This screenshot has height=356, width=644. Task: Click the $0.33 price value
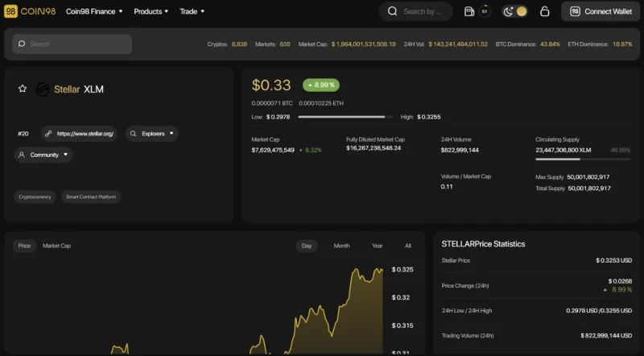pos(271,85)
